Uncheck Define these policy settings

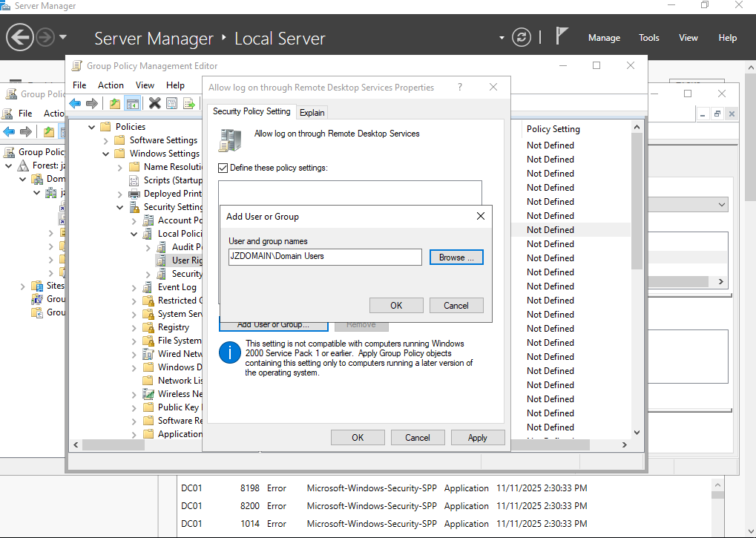pos(224,167)
